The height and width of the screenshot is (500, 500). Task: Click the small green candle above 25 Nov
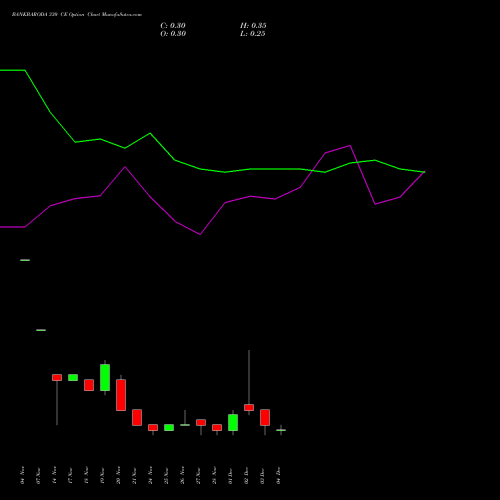pos(169,427)
